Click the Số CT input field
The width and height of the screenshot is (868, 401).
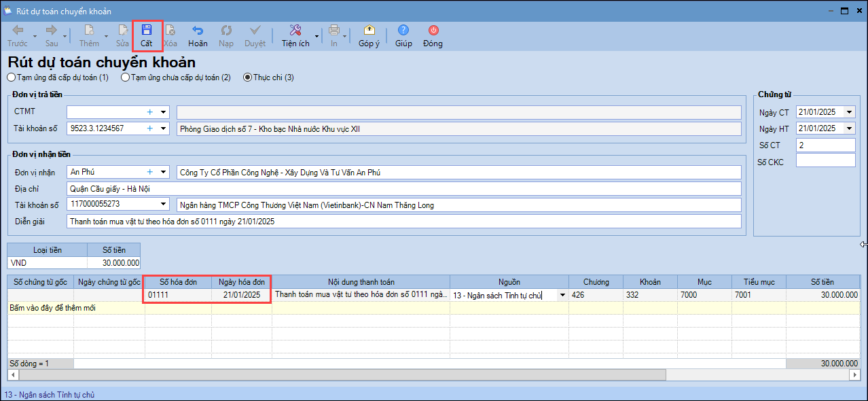pyautogui.click(x=825, y=145)
